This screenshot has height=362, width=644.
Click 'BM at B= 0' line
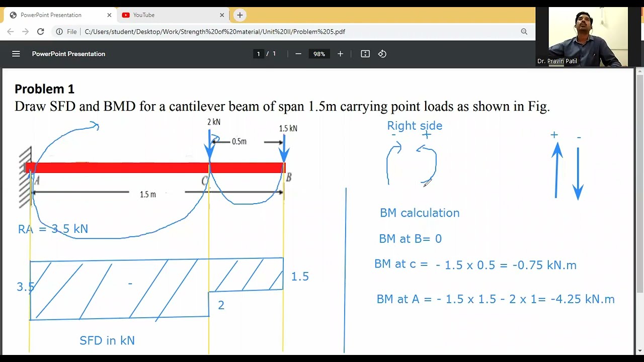[x=410, y=239]
